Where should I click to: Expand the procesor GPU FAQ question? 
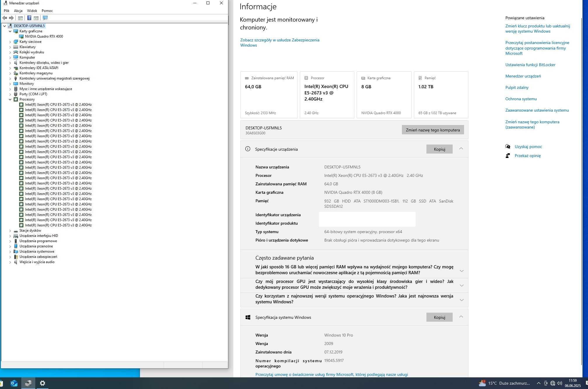[461, 286]
